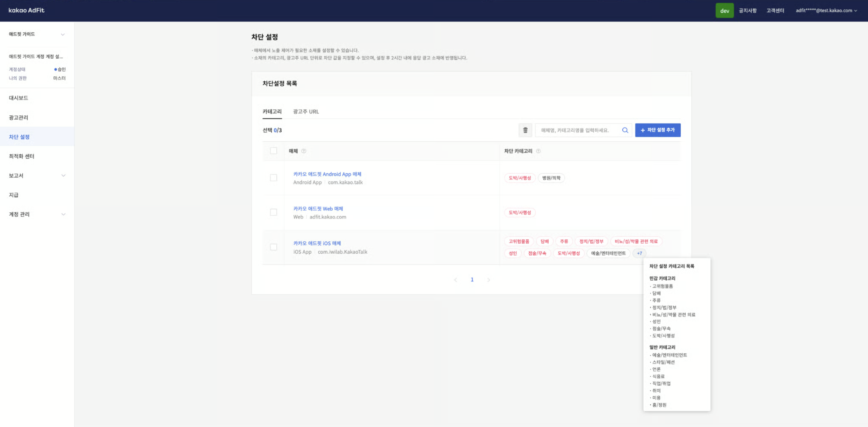The width and height of the screenshot is (868, 427).
Task: Click help icon next to 매체 header
Action: point(304,151)
